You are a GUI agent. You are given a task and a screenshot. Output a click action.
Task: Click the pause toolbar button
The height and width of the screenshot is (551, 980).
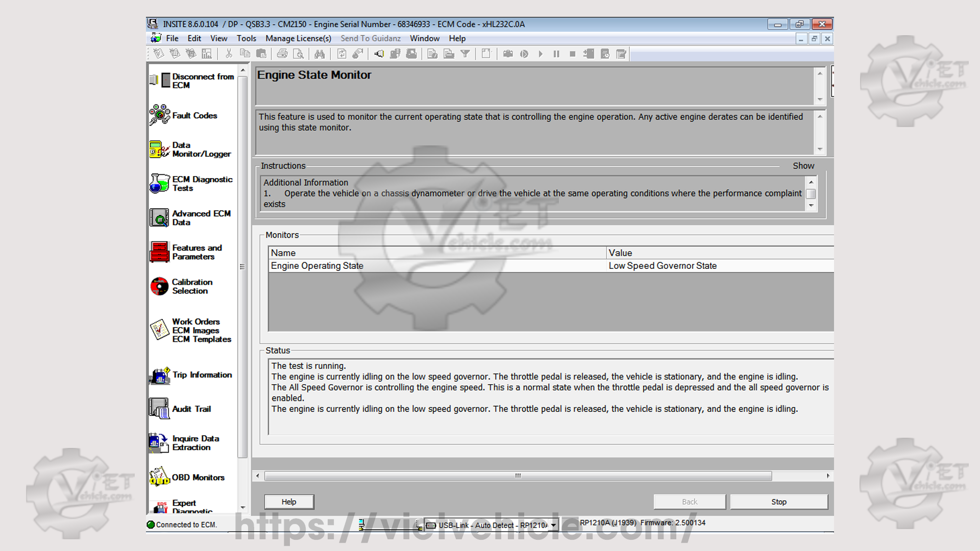coord(556,54)
